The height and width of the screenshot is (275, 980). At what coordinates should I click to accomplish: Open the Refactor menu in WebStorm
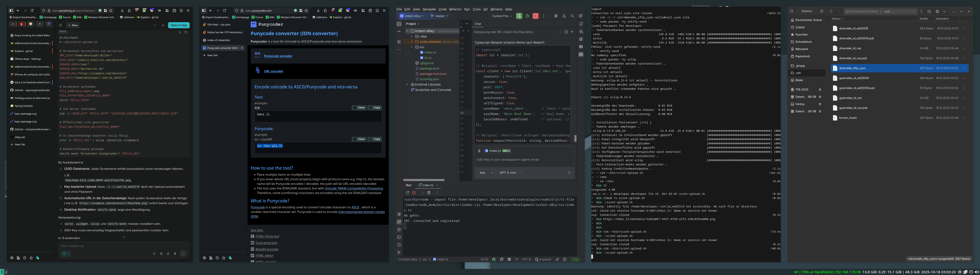[455, 9]
